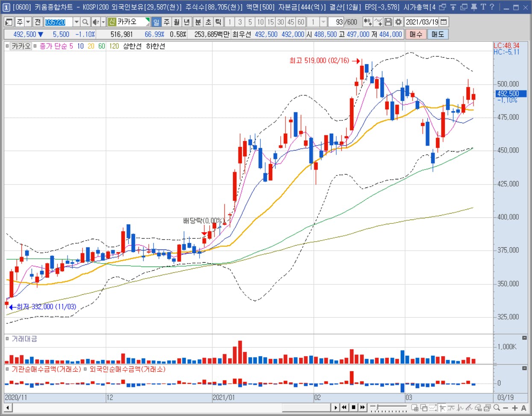
Task: Expand the stock code history dropdown
Action: (76, 22)
